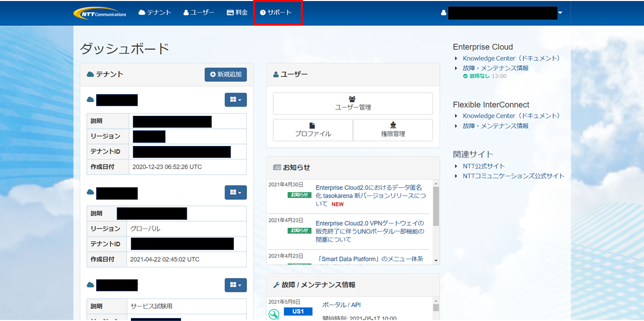The width and height of the screenshot is (644, 321).
Task: Click 新規追加 button to add tenant
Action: (225, 74)
